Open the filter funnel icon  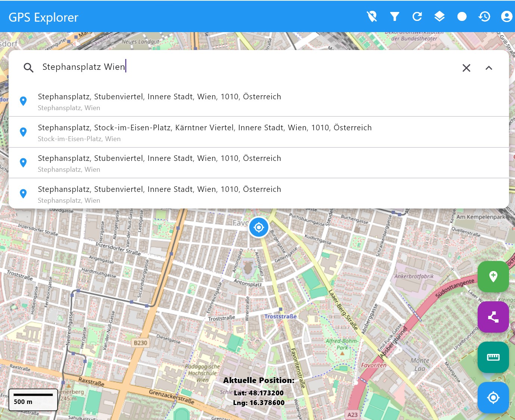[395, 16]
